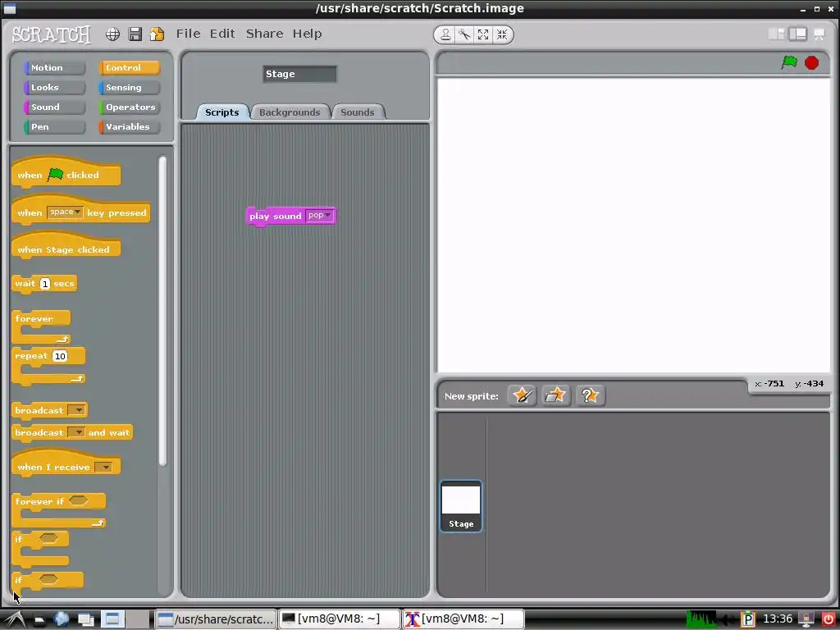Image resolution: width=840 pixels, height=630 pixels.
Task: Click the share this project icon
Action: click(x=157, y=34)
